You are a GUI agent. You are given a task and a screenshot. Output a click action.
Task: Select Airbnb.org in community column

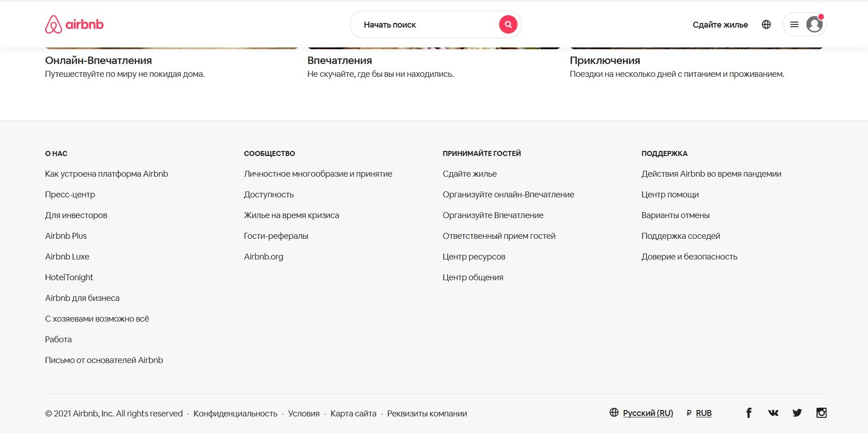(x=264, y=257)
